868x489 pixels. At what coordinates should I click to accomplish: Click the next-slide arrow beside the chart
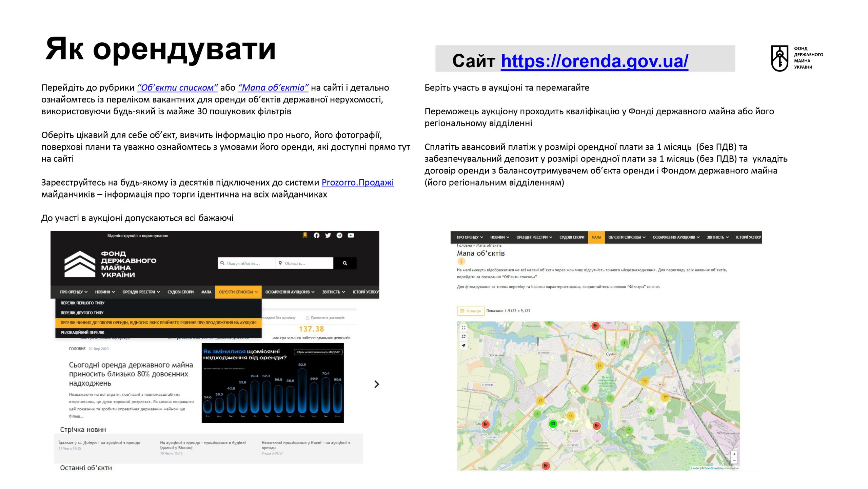coord(376,384)
